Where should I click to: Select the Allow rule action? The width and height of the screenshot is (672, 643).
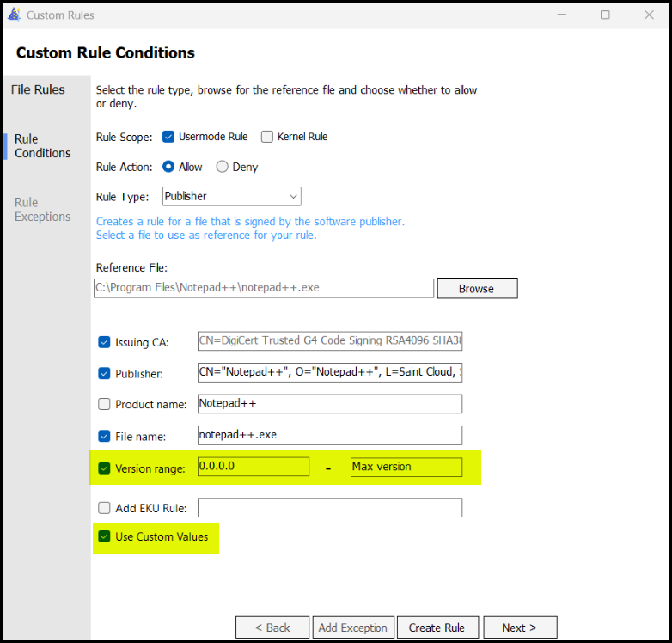[x=168, y=166]
